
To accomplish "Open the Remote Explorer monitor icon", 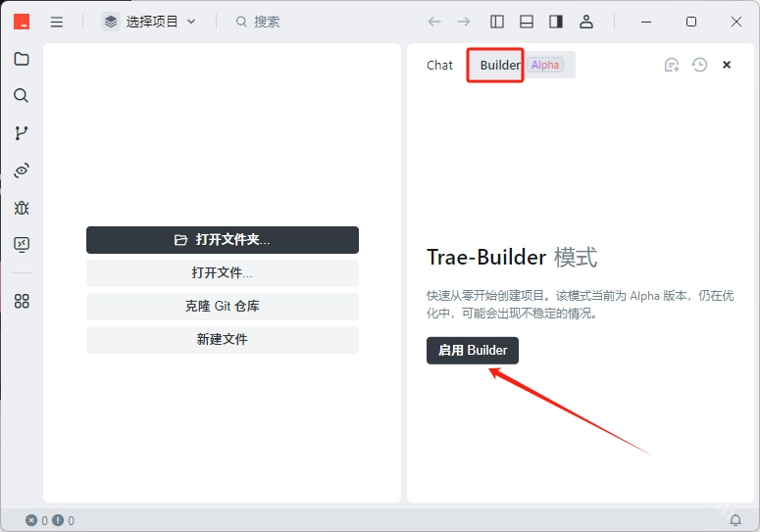I will [22, 245].
